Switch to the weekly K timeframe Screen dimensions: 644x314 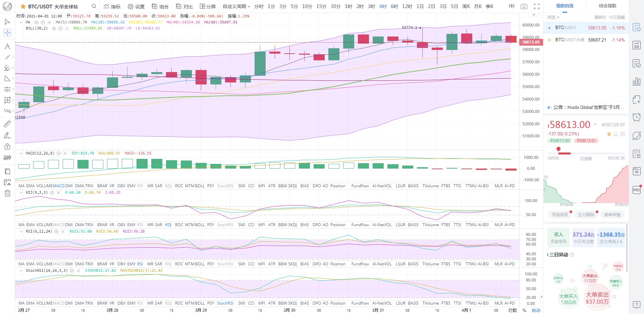pyautogui.click(x=466, y=6)
